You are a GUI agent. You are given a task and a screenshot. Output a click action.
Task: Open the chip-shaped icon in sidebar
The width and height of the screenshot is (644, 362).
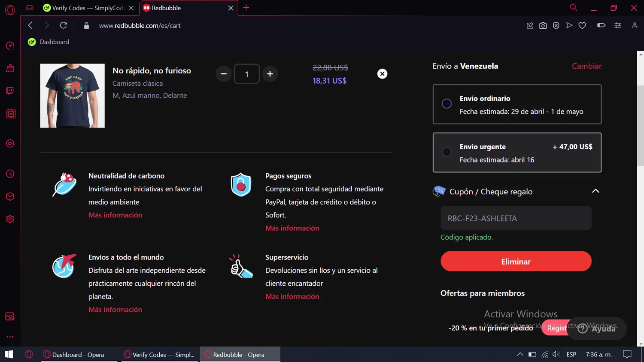tap(10, 114)
